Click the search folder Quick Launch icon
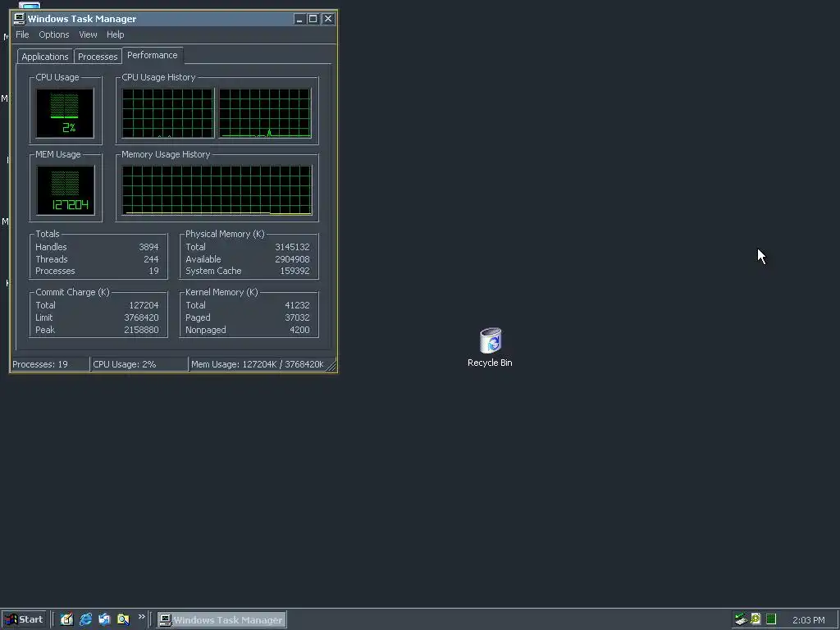840x630 pixels. click(123, 619)
